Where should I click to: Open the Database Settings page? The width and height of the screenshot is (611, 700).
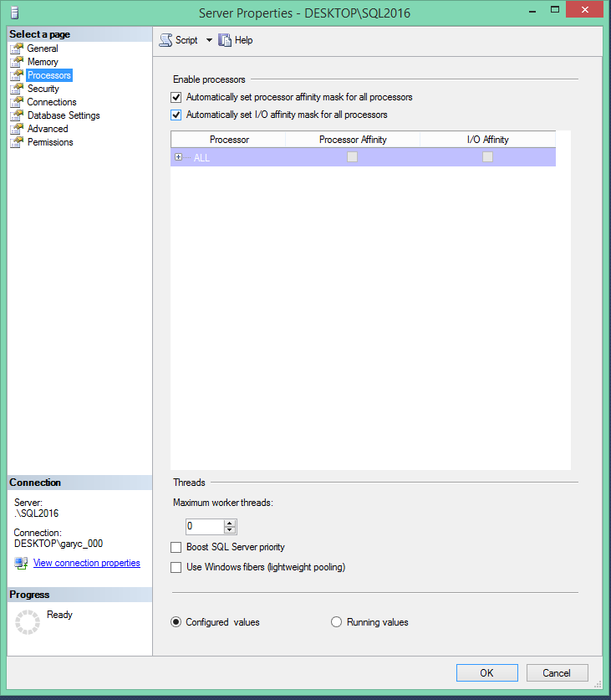(x=64, y=115)
